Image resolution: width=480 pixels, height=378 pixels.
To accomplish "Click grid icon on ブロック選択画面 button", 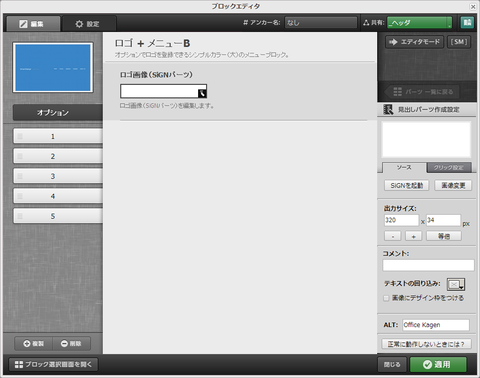I will [x=19, y=365].
